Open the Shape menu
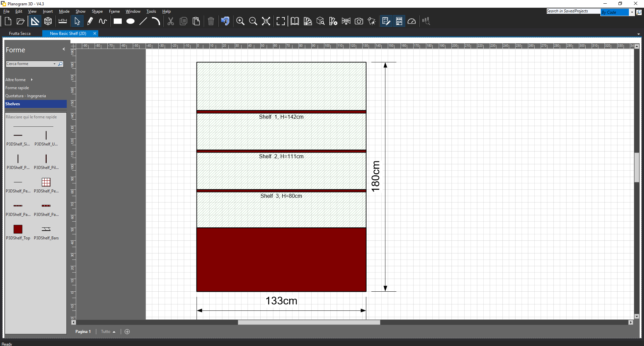This screenshot has height=346, width=644. (97, 11)
